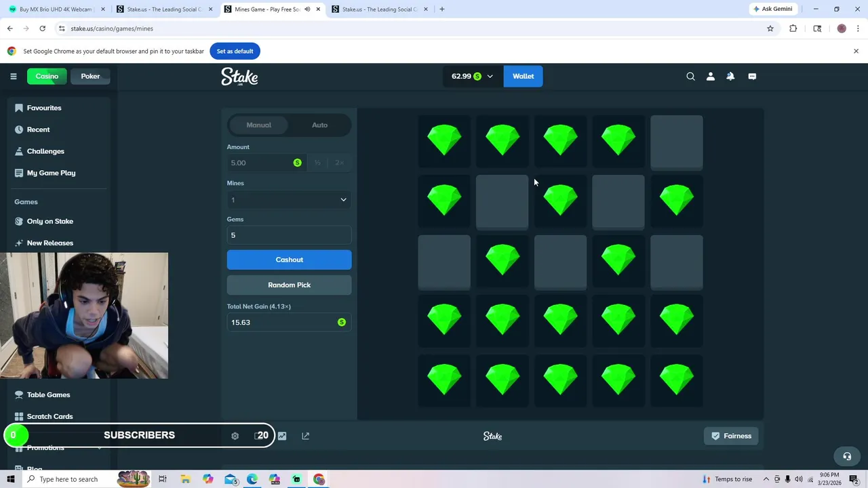Open live support headset icon
868x488 pixels.
(846, 456)
